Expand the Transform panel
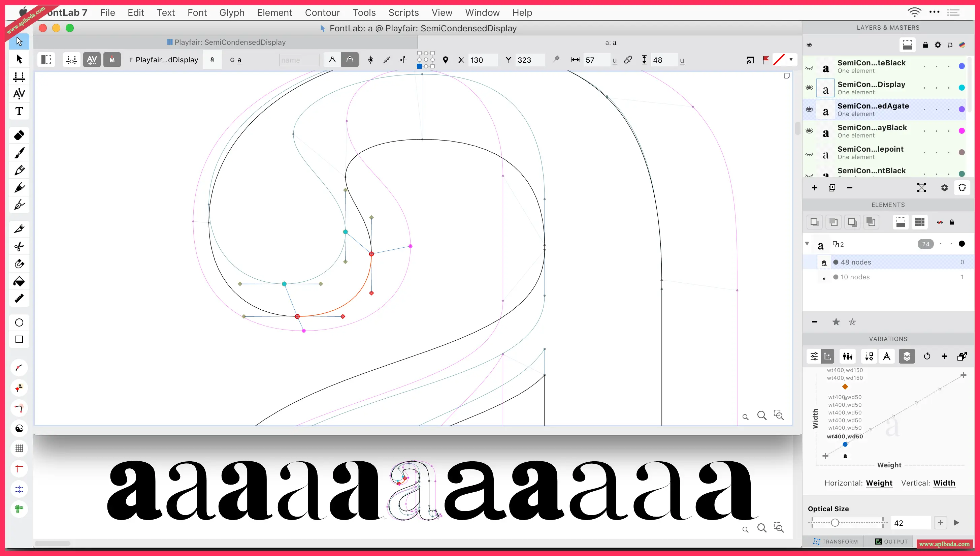 [x=836, y=542]
